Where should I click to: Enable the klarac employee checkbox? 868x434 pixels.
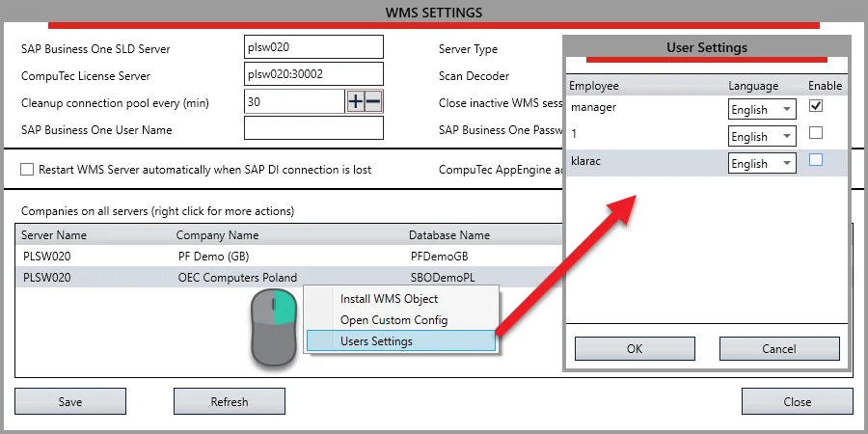click(815, 160)
